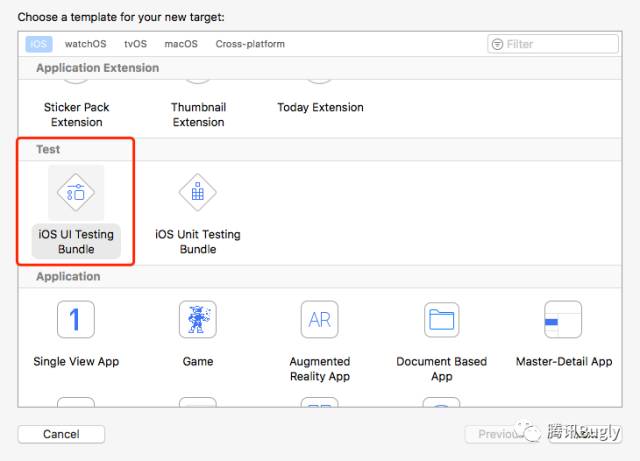Choose the Single View App template icon

tap(76, 319)
